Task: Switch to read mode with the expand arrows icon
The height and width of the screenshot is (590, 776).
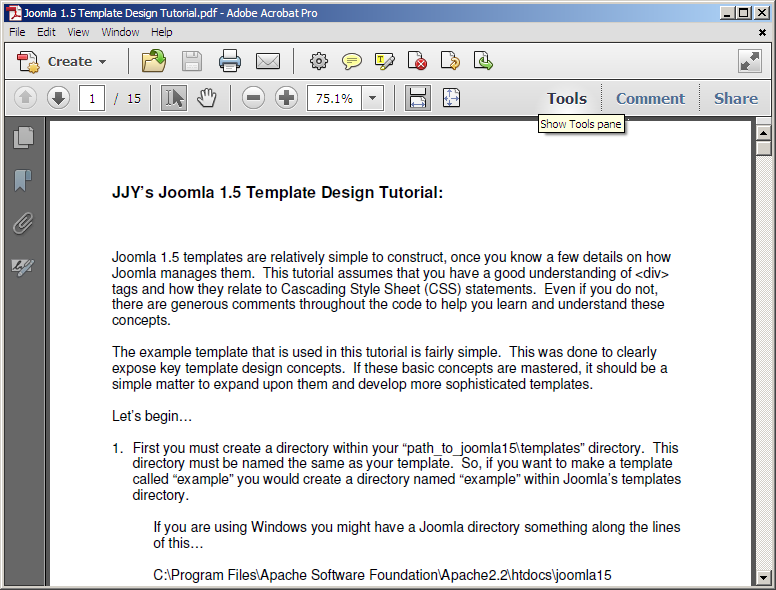Action: (x=750, y=61)
